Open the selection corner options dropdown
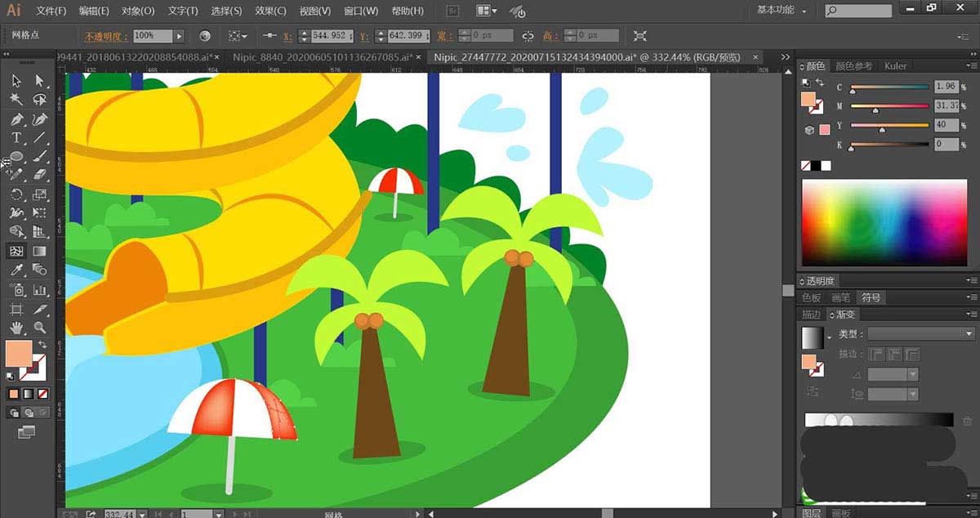 click(238, 36)
